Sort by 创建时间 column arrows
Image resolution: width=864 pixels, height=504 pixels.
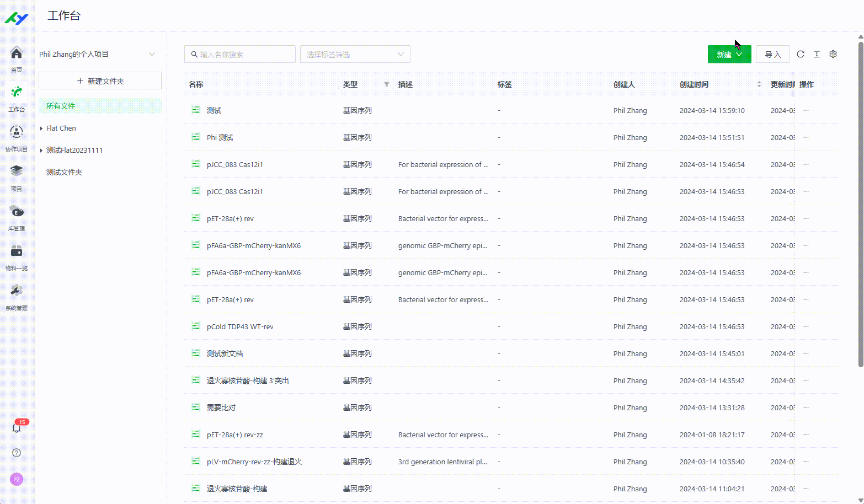point(759,84)
